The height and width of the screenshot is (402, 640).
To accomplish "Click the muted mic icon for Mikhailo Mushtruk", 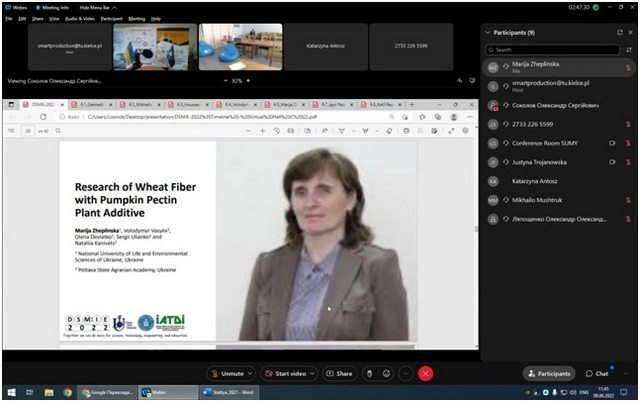I will pos(628,200).
